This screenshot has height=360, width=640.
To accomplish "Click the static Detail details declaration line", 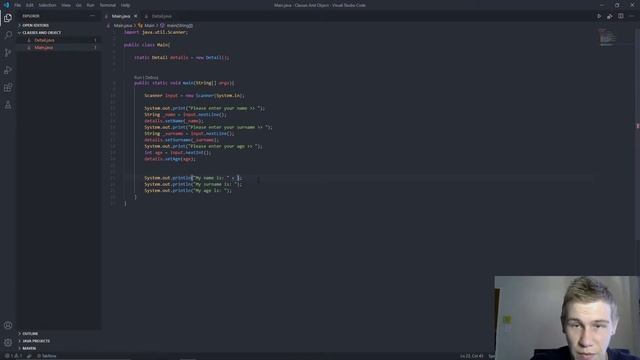I will point(182,58).
